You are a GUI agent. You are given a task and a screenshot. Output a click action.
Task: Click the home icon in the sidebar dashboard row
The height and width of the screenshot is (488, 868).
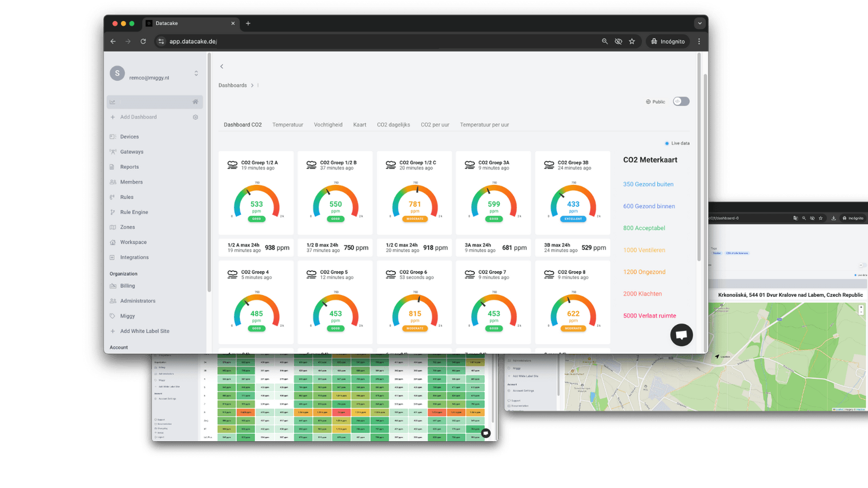coord(195,102)
